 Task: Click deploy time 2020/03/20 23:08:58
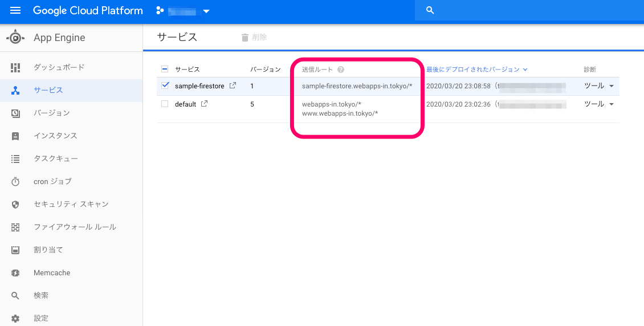(458, 86)
